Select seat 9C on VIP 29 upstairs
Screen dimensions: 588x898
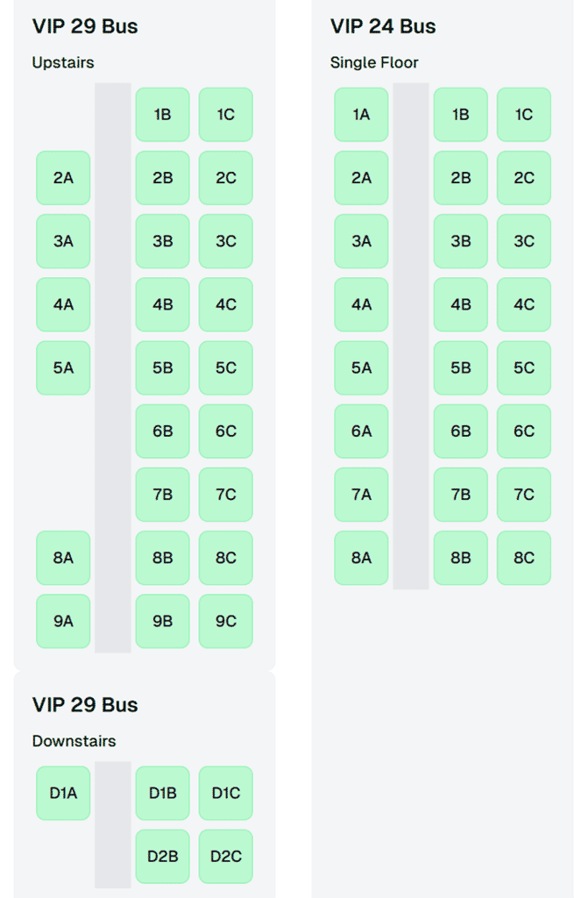pos(226,621)
